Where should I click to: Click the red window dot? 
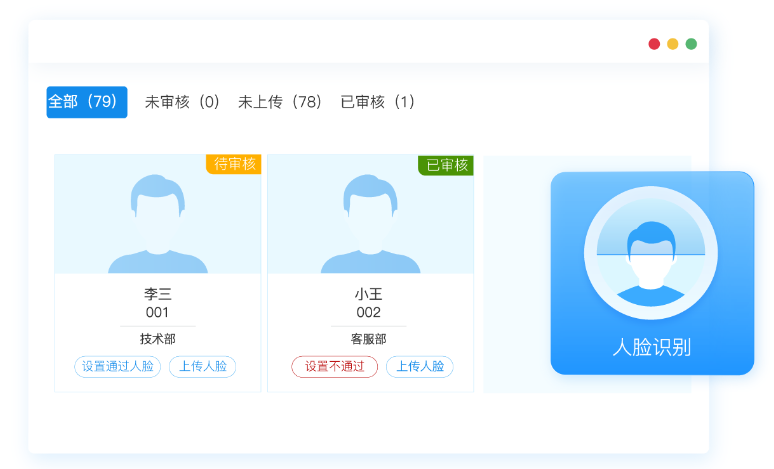click(x=654, y=44)
